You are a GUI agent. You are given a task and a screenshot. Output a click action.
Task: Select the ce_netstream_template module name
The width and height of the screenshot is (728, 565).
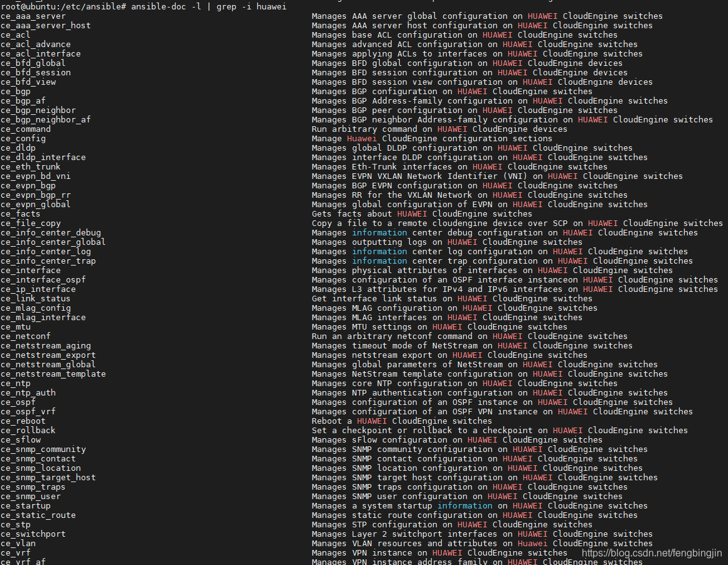(x=53, y=374)
